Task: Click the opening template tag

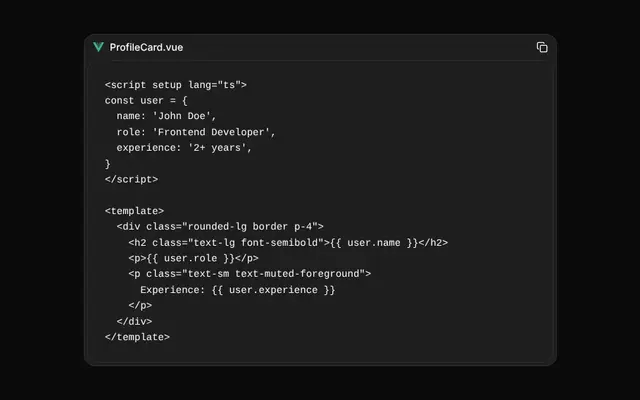Action: (134, 211)
